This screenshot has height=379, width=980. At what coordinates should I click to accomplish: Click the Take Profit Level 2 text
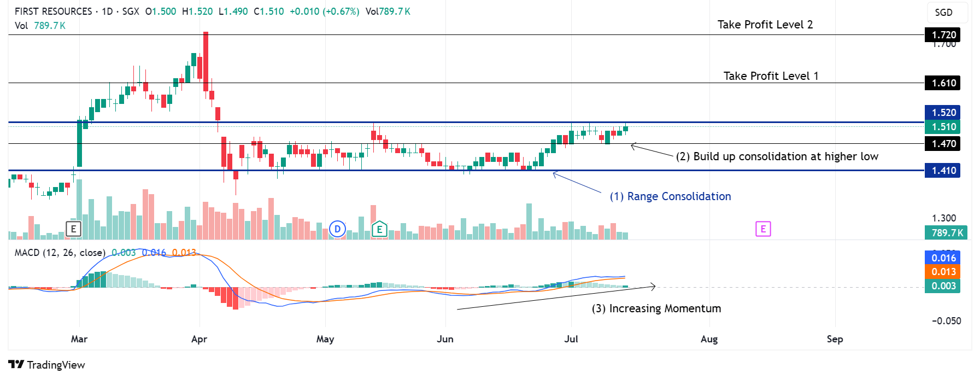(x=765, y=25)
